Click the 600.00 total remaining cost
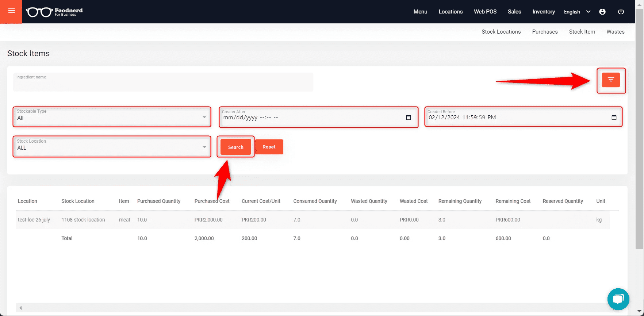Screen dimensions: 644x316 [x=503, y=238]
